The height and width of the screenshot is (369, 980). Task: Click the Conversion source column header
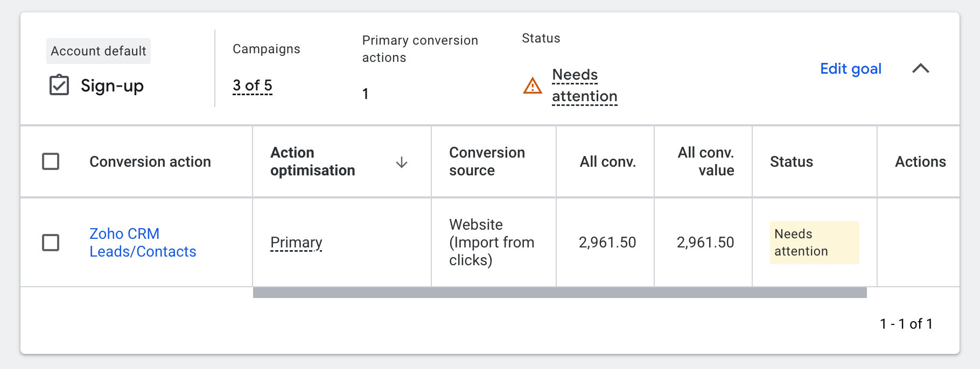487,161
